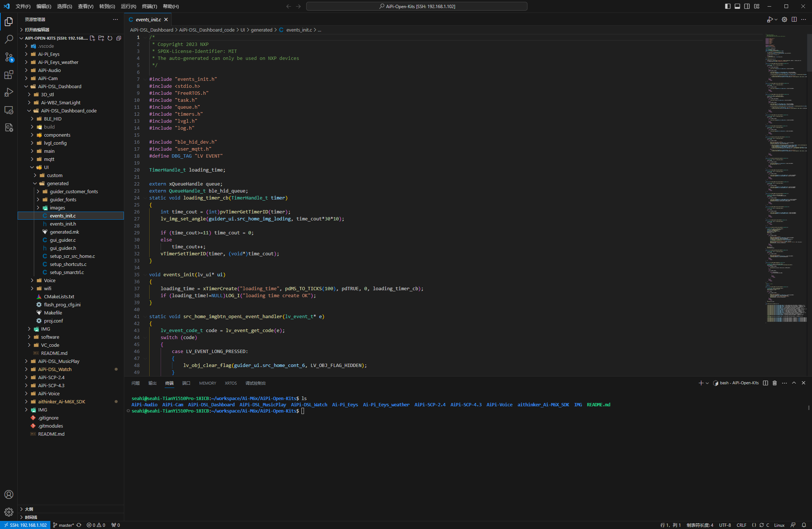Open terminal panel more actions ellipsis
The image size is (812, 529).
tap(784, 383)
